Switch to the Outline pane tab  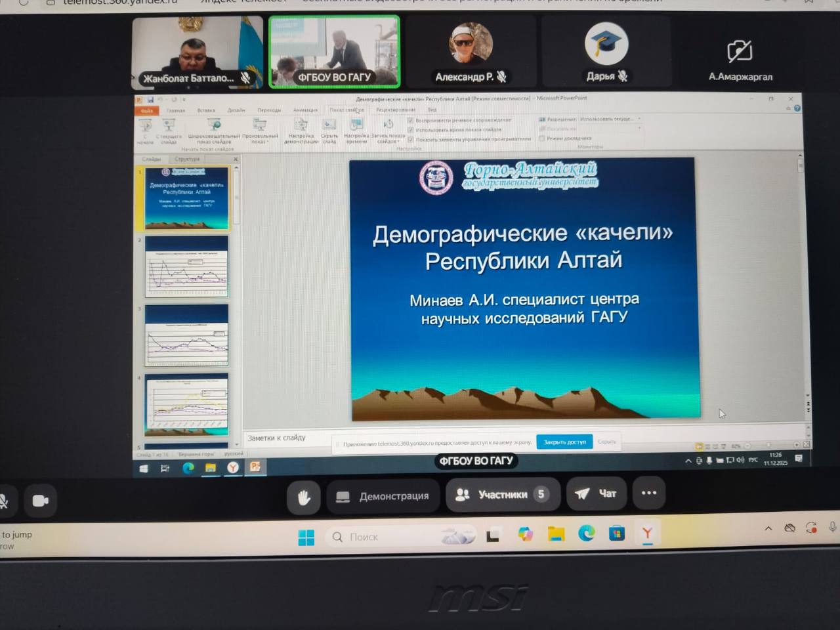[x=188, y=159]
